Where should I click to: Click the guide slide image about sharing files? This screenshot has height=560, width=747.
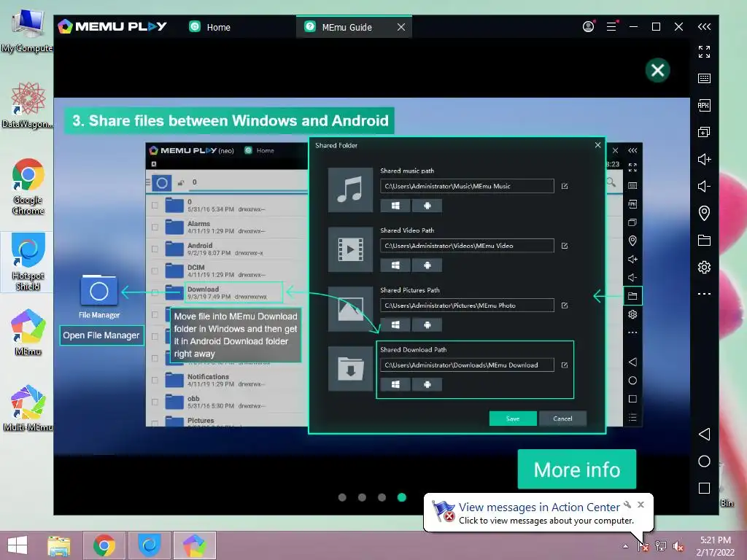[371, 276]
